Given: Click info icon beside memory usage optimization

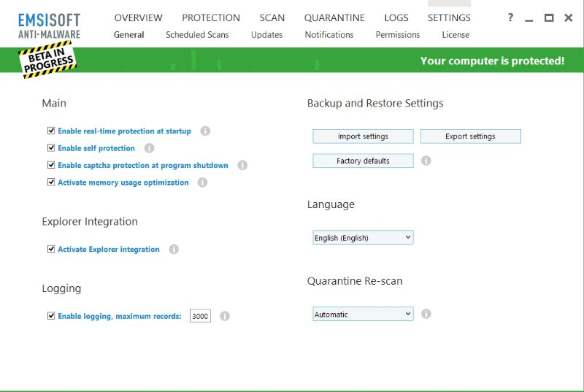Looking at the screenshot, I should pyautogui.click(x=202, y=182).
